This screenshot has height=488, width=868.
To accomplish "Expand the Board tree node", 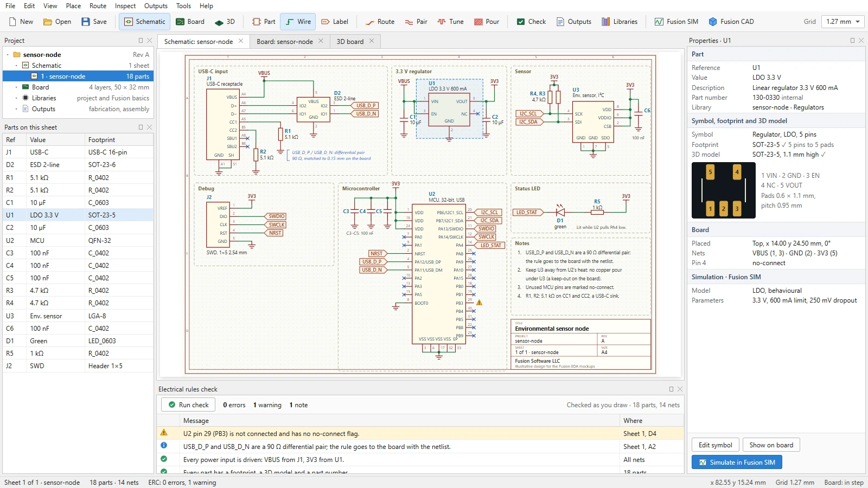I will coord(16,87).
